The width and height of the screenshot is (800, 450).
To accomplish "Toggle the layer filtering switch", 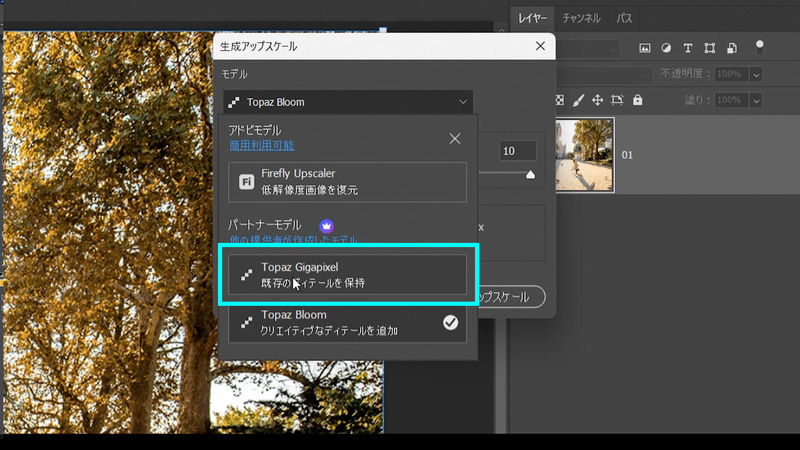I will coord(760,47).
